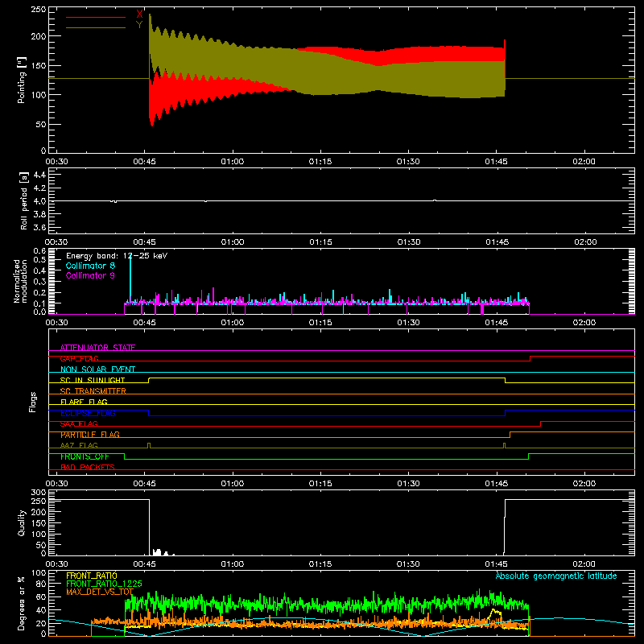This screenshot has width=644, height=644.
Task: Select the 'Collimator 9' legend entry
Action: click(x=90, y=275)
